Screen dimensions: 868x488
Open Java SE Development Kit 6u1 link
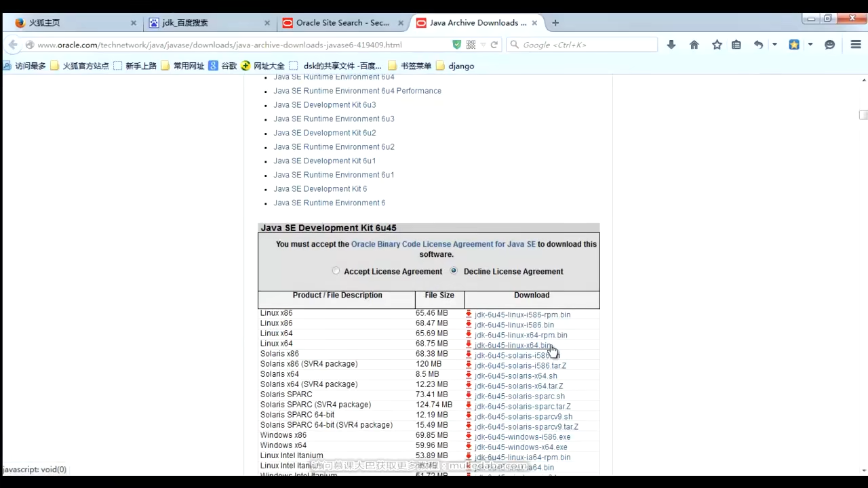(324, 161)
